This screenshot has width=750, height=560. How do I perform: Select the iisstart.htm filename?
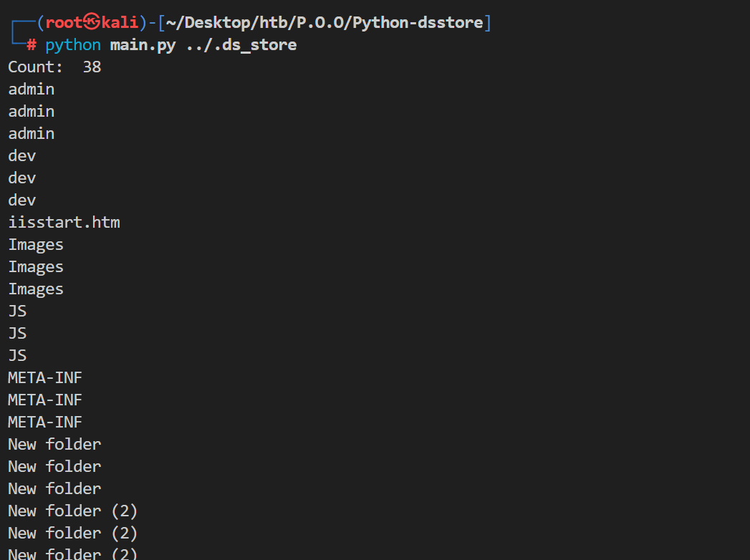[64, 223]
